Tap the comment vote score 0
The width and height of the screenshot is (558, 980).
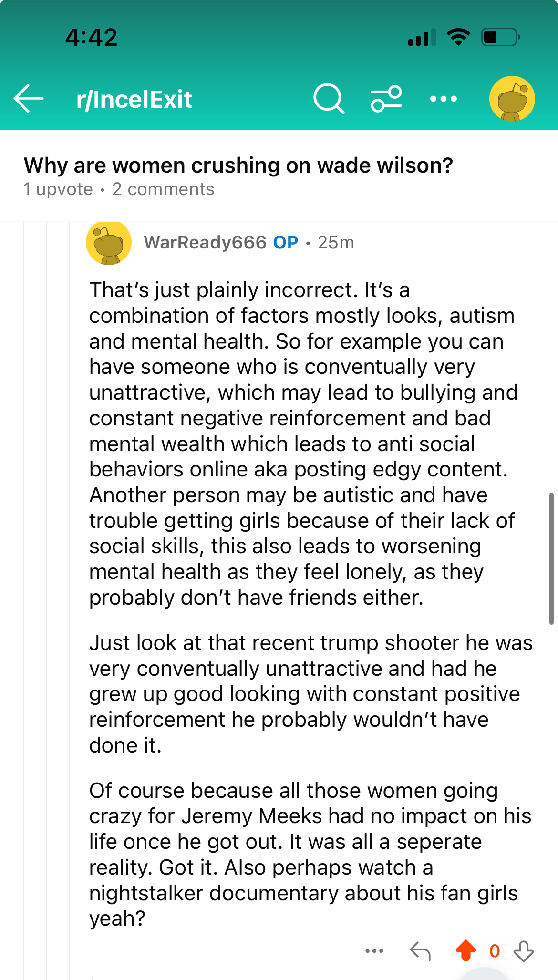tap(495, 951)
